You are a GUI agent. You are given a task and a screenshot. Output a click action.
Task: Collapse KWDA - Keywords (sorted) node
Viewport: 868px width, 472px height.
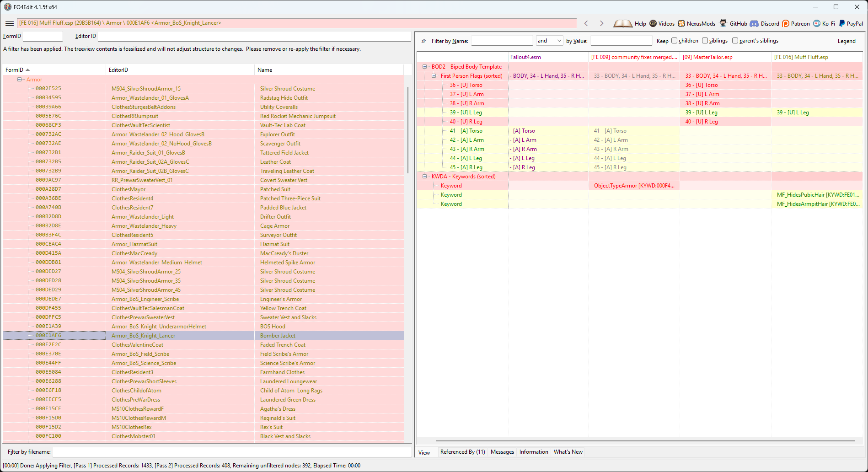coord(425,177)
